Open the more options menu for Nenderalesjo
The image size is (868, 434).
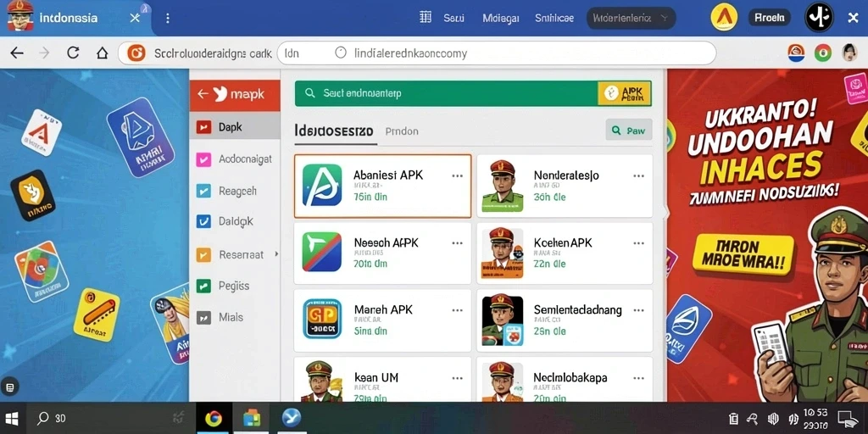pyautogui.click(x=639, y=175)
